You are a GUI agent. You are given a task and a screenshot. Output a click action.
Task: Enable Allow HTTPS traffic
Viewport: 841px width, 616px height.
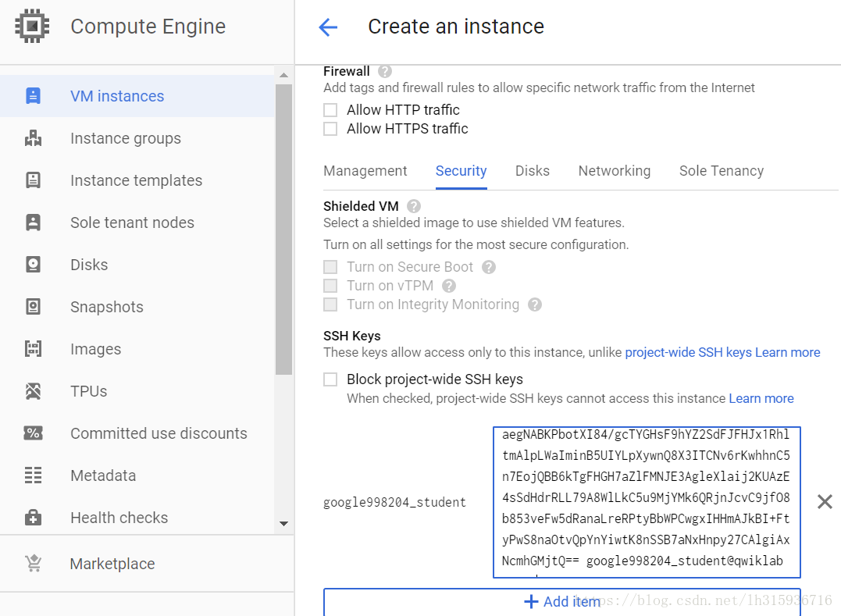coord(330,129)
